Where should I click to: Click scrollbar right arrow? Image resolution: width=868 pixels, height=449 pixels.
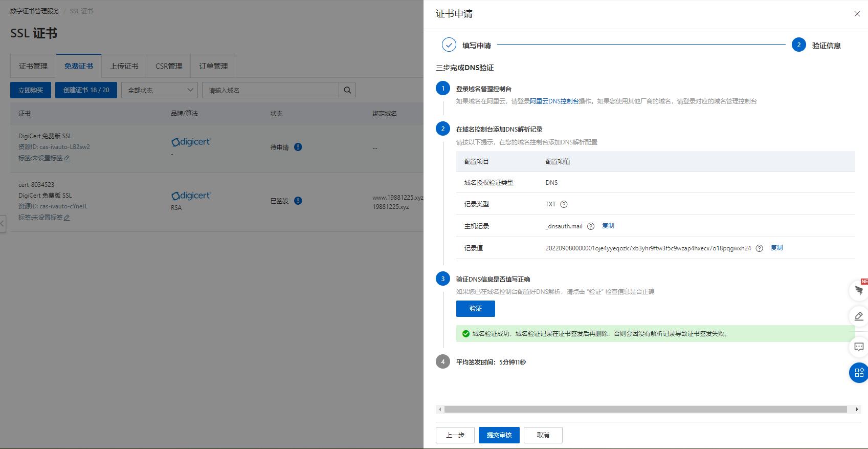(x=857, y=410)
